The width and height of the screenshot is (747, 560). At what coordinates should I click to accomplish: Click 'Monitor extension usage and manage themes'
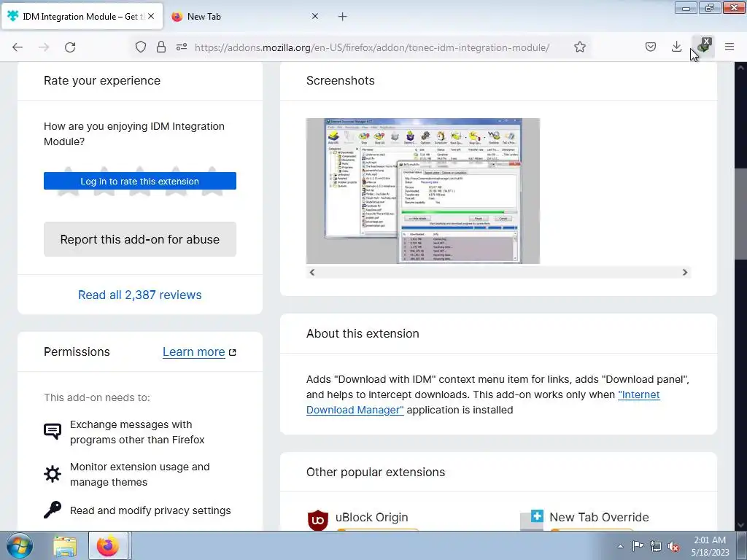(139, 474)
